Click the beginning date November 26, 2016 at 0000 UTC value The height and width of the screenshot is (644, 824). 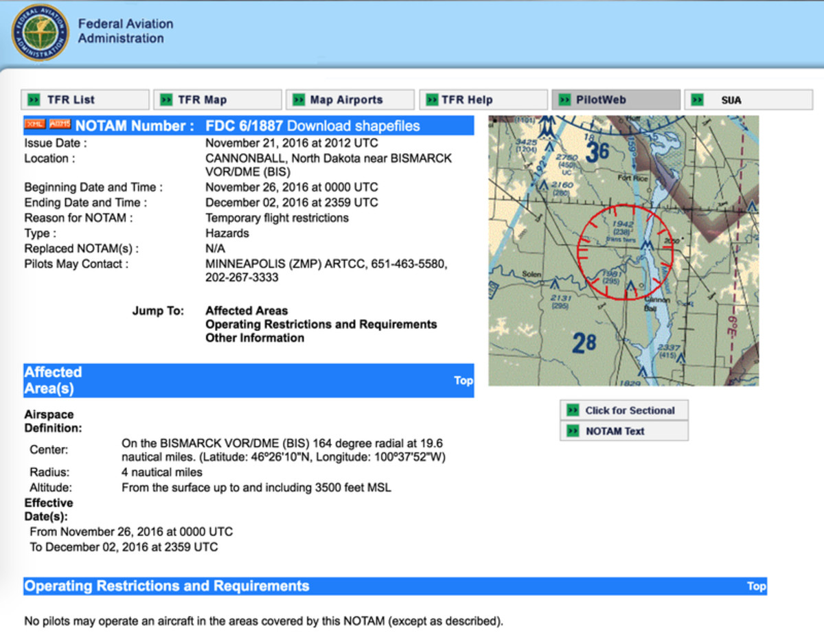292,187
